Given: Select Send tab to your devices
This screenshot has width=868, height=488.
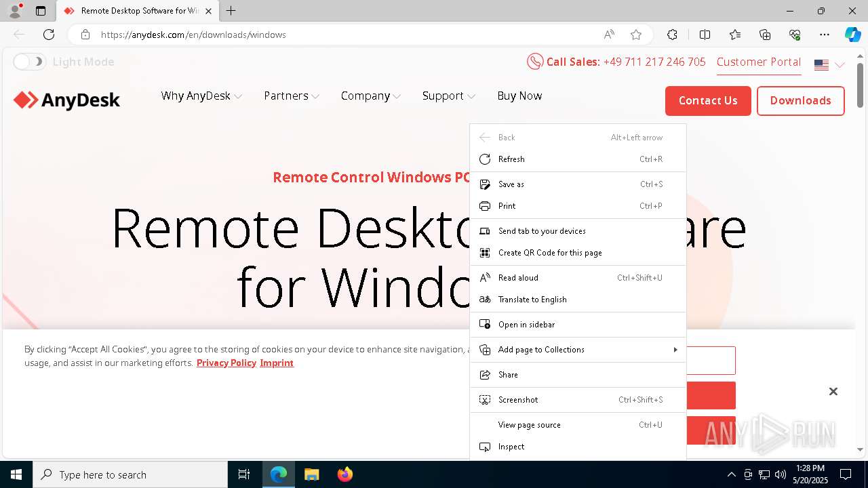Looking at the screenshot, I should click(578, 231).
